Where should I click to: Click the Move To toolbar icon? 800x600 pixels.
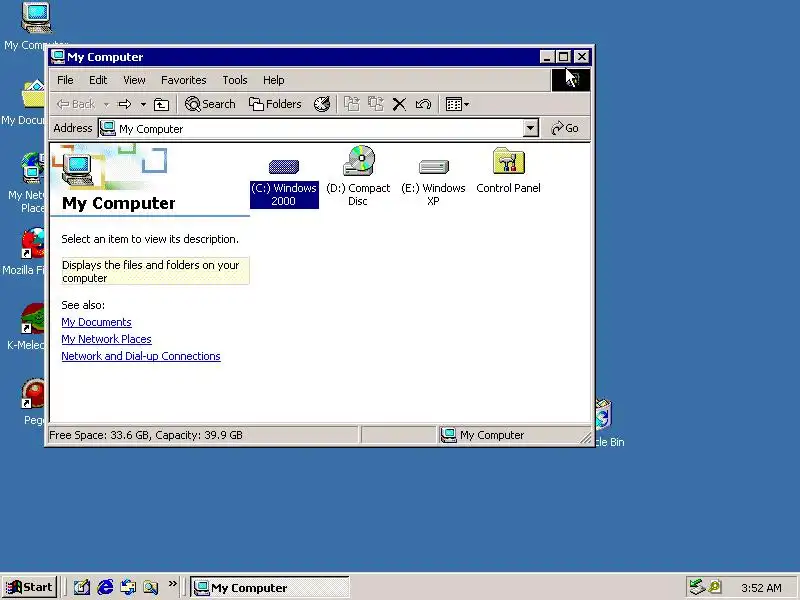click(351, 105)
